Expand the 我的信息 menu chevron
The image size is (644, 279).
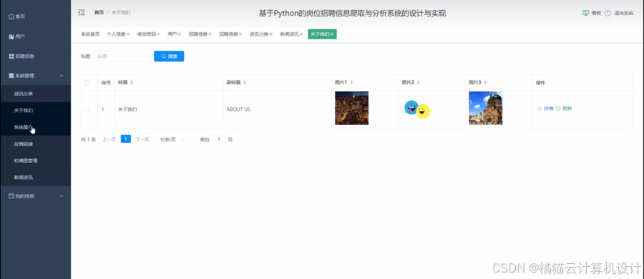(x=62, y=196)
